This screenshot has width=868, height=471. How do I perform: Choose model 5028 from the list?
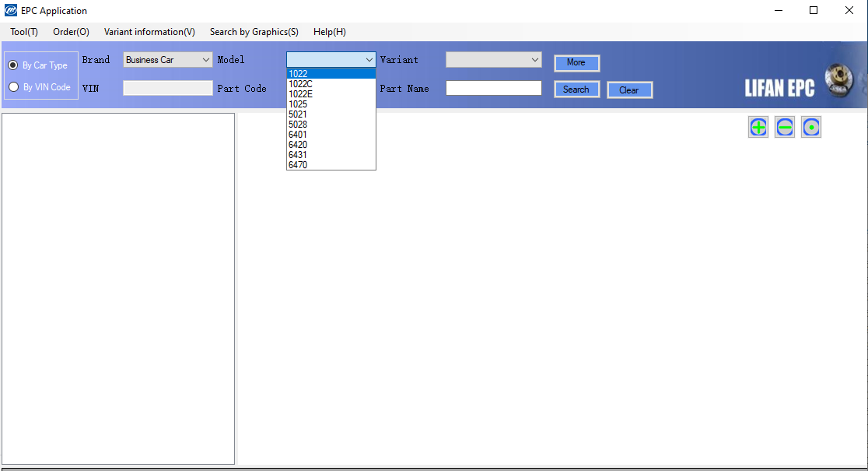(331, 125)
